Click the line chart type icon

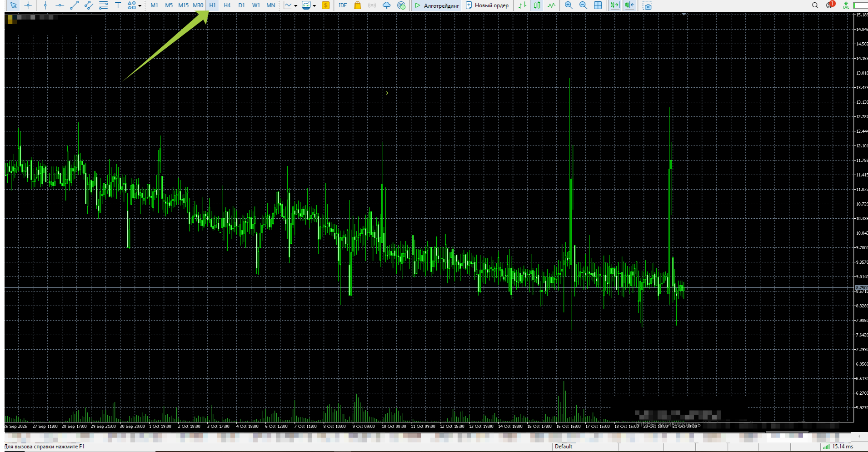288,5
